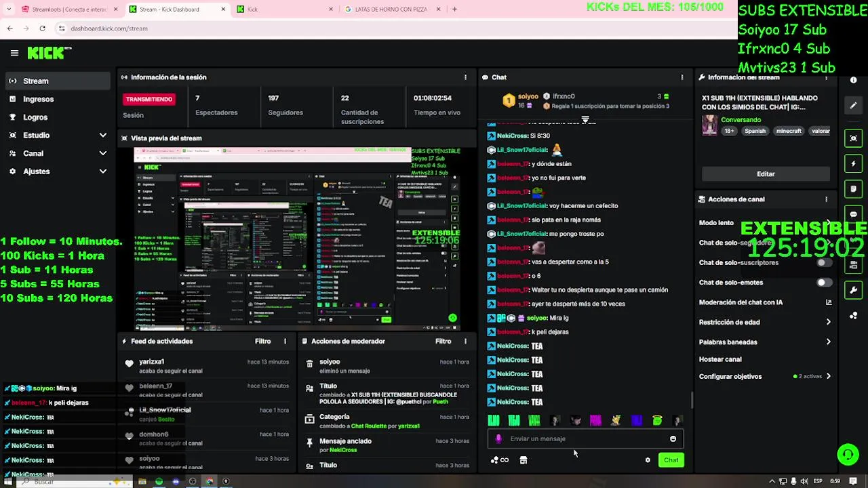This screenshot has width=868, height=488.
Task: Click soiyoo leaderboard top gifter name
Action: (528, 96)
